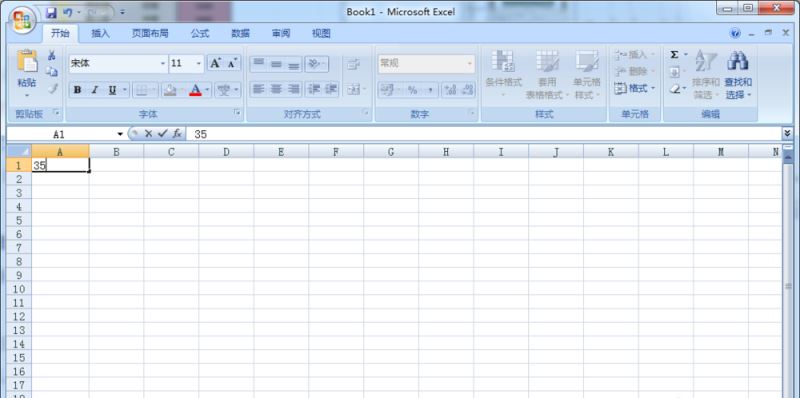The width and height of the screenshot is (800, 398).
Task: Open the Insert Function fx dialog
Action: (x=177, y=134)
